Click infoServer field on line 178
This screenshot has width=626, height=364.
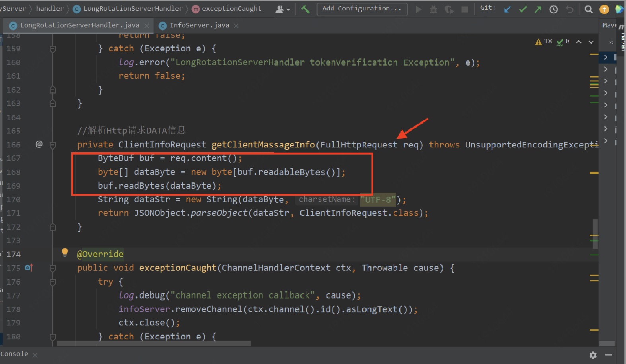(144, 309)
